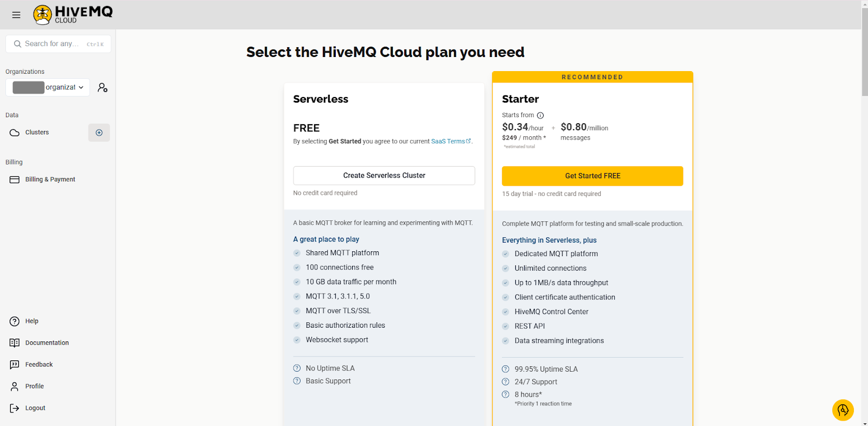This screenshot has height=426, width=868.
Task: Click 'Up to 1MB/s data throughput' text
Action: coord(561,283)
